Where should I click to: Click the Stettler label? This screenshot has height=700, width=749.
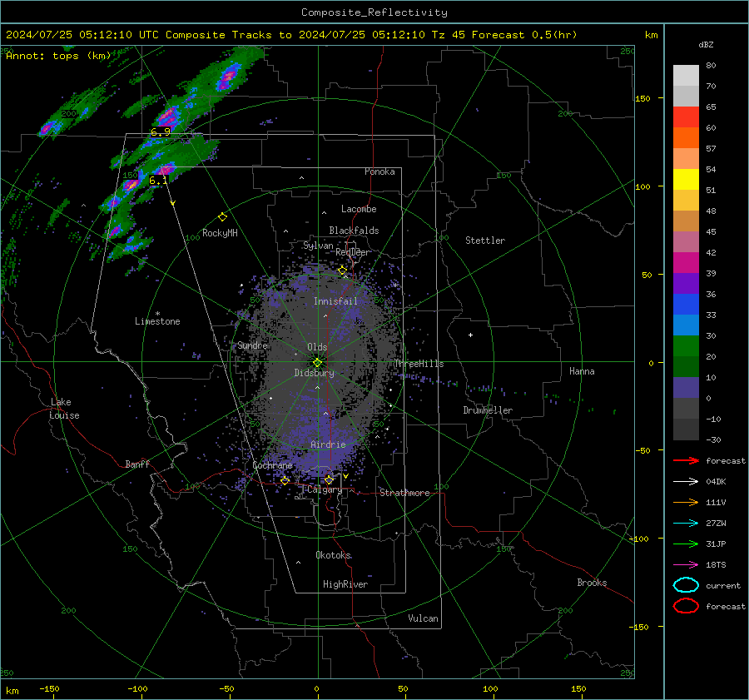[485, 241]
